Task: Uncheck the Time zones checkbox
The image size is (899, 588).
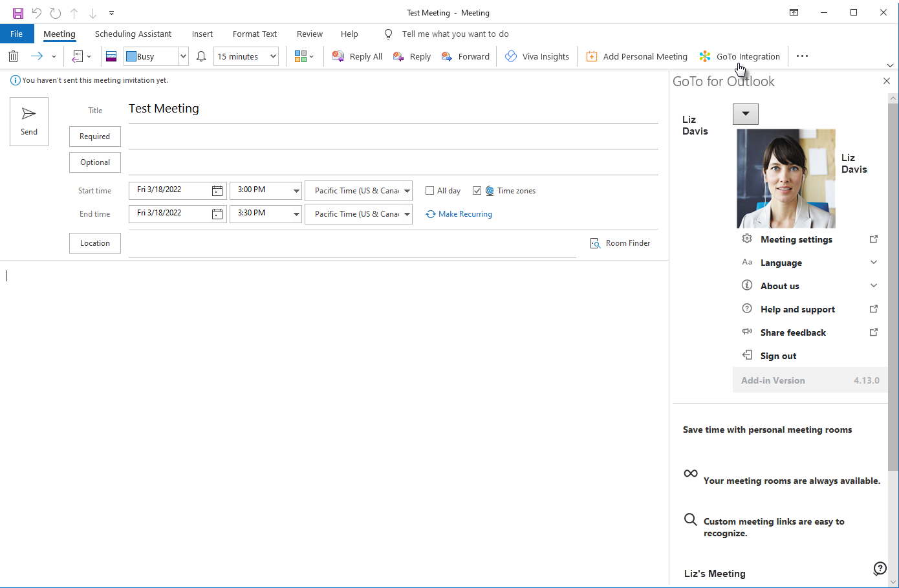Action: click(477, 191)
